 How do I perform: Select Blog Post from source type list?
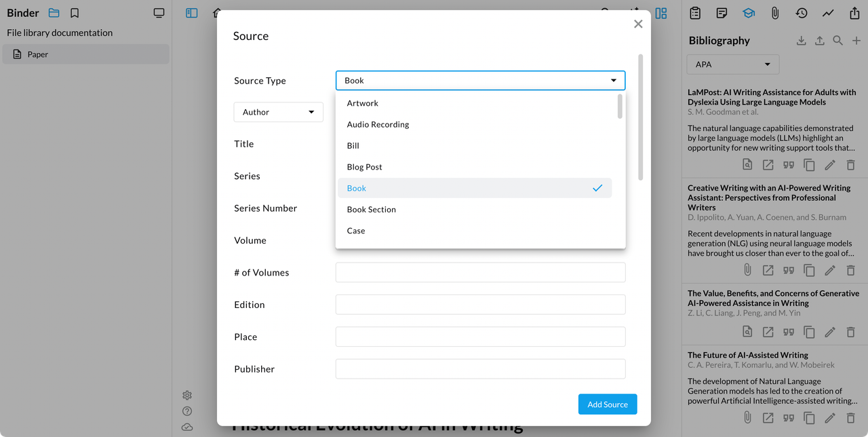tap(365, 167)
